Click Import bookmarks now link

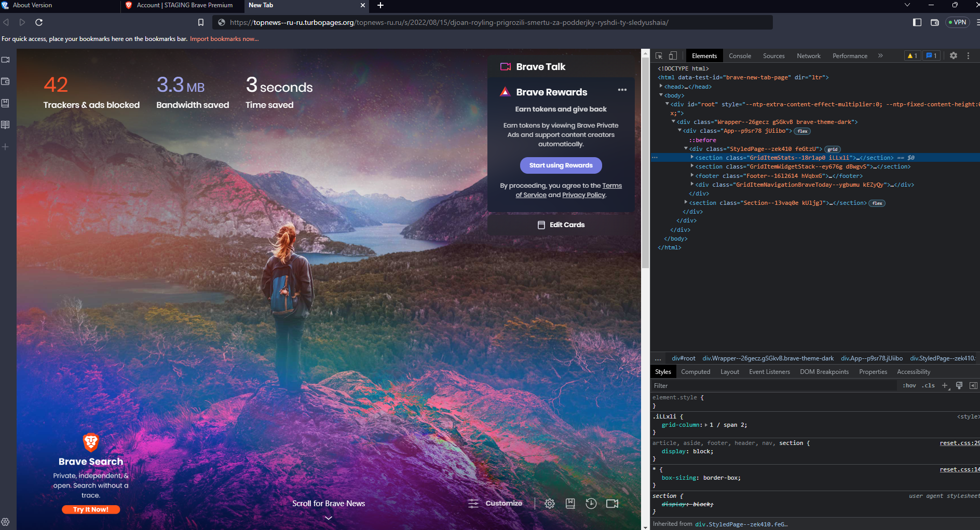coord(224,39)
